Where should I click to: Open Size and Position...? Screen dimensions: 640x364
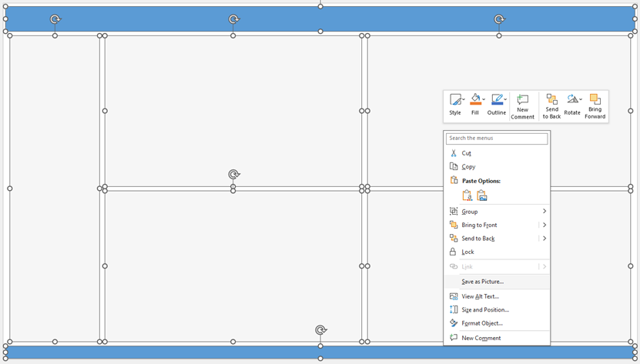pos(497,309)
